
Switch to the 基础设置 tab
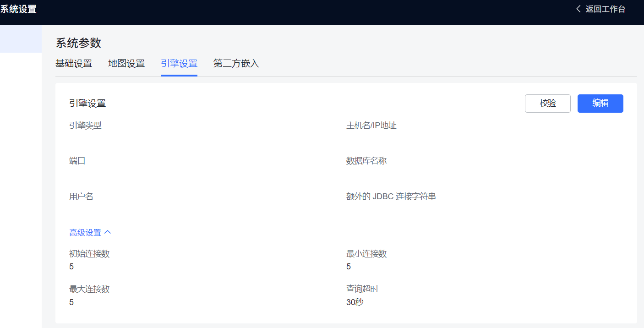74,64
